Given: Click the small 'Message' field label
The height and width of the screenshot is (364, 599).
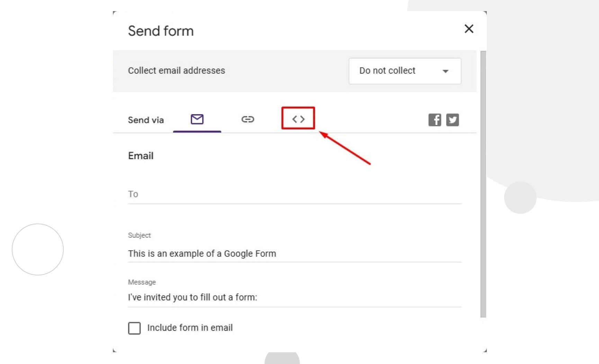Looking at the screenshot, I should coord(142,282).
